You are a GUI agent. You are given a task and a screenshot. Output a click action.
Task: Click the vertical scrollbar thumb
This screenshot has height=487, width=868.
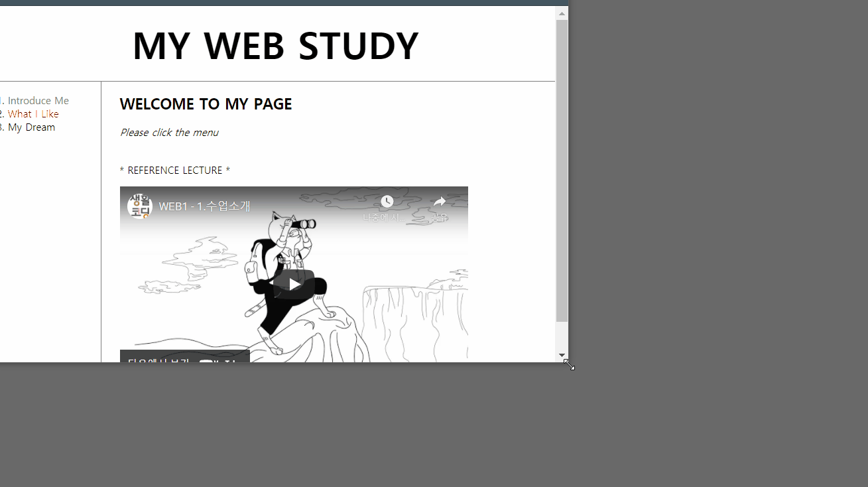[562, 171]
